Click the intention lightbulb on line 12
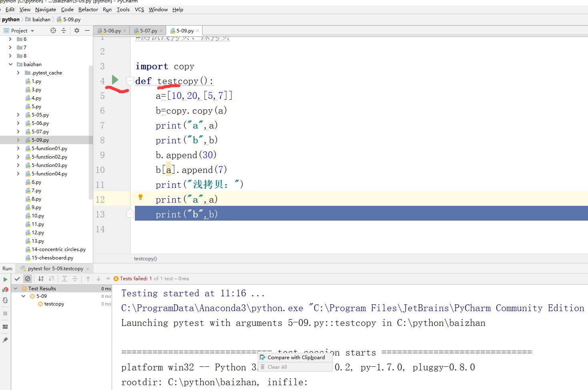588x390 pixels. 140,197
